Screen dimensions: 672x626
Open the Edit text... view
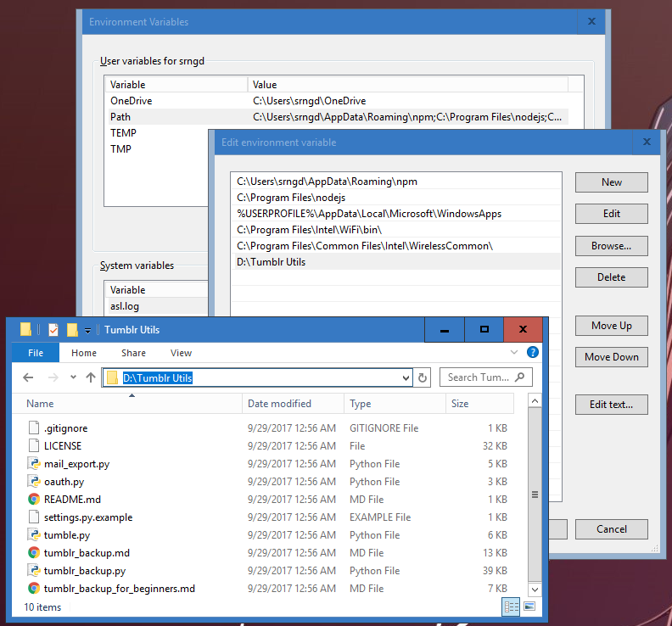(x=611, y=405)
